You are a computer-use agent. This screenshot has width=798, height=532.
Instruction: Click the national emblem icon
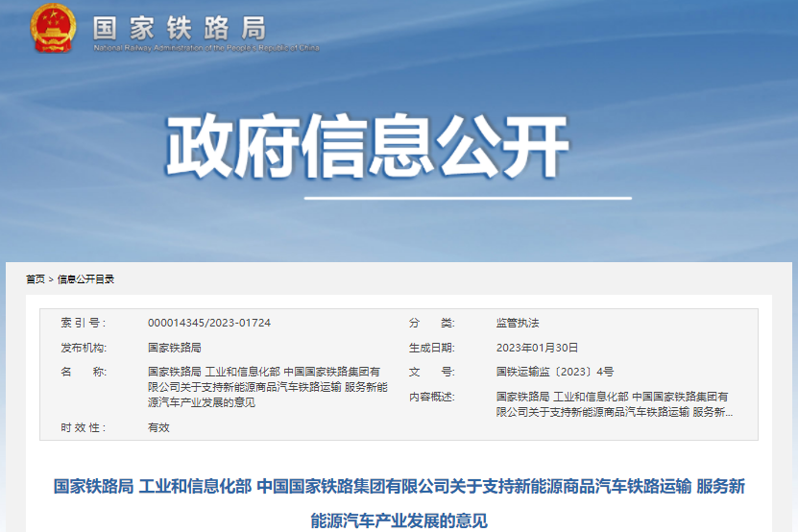pos(54,29)
